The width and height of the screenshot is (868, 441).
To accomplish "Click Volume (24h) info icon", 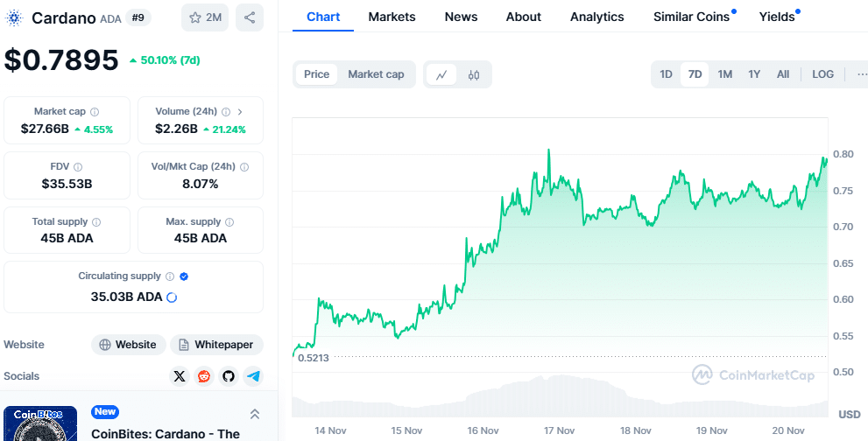I will [x=226, y=112].
